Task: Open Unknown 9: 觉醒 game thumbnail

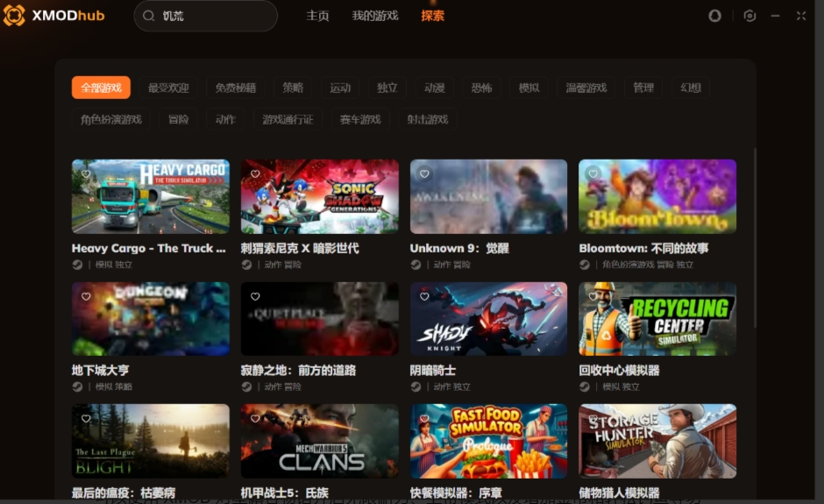Action: 488,196
